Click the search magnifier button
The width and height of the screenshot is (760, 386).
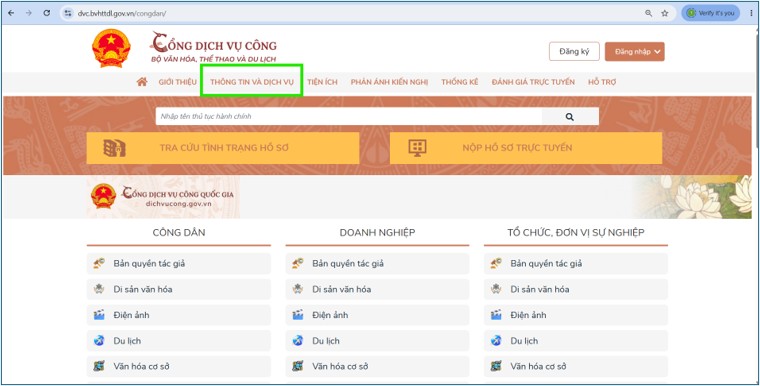point(570,116)
